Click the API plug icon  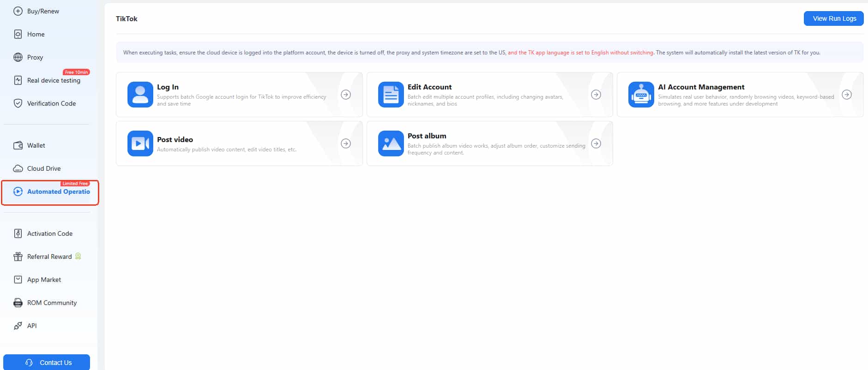pyautogui.click(x=18, y=326)
